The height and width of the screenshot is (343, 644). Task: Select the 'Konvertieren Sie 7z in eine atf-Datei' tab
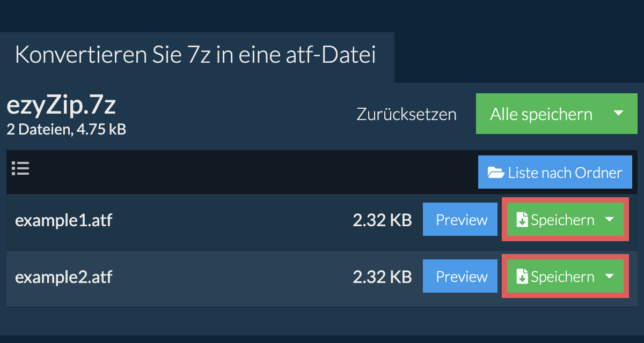tap(195, 56)
